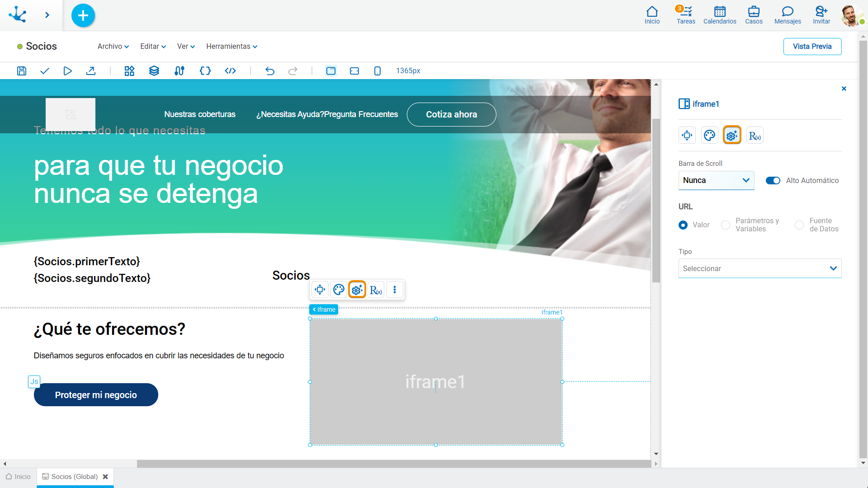The image size is (868, 488).
Task: Open Tipo Seleccionar dropdown
Action: click(x=759, y=268)
